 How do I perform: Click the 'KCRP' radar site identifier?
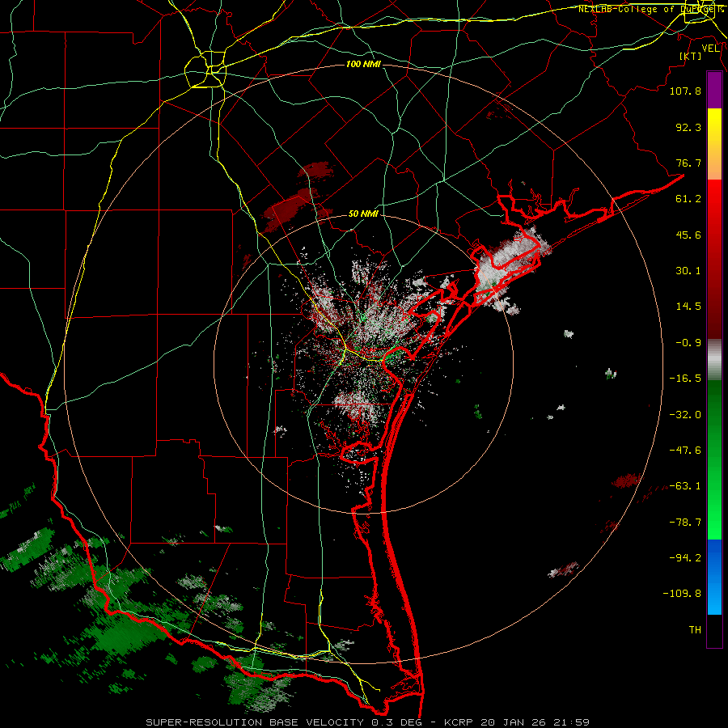coord(459,722)
